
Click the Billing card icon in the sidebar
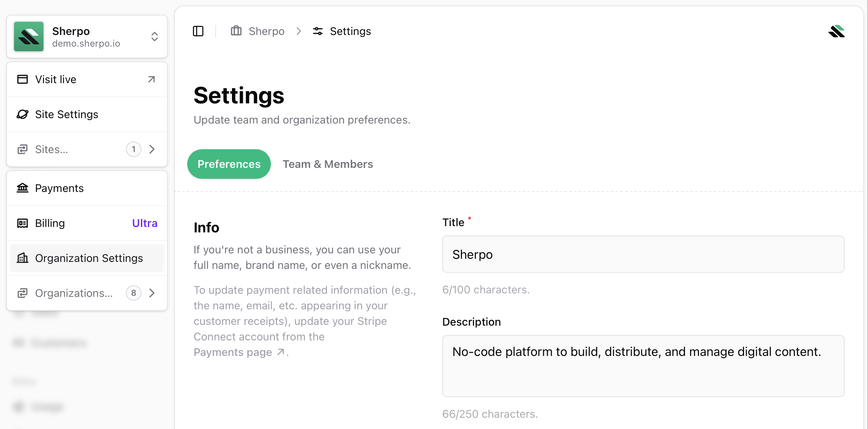pyautogui.click(x=23, y=223)
